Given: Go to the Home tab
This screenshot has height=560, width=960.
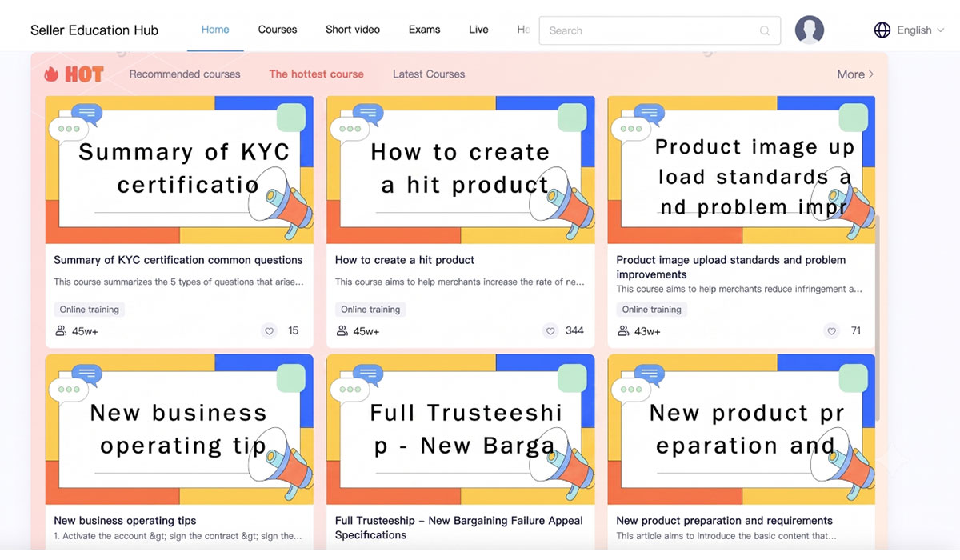Looking at the screenshot, I should point(215,30).
